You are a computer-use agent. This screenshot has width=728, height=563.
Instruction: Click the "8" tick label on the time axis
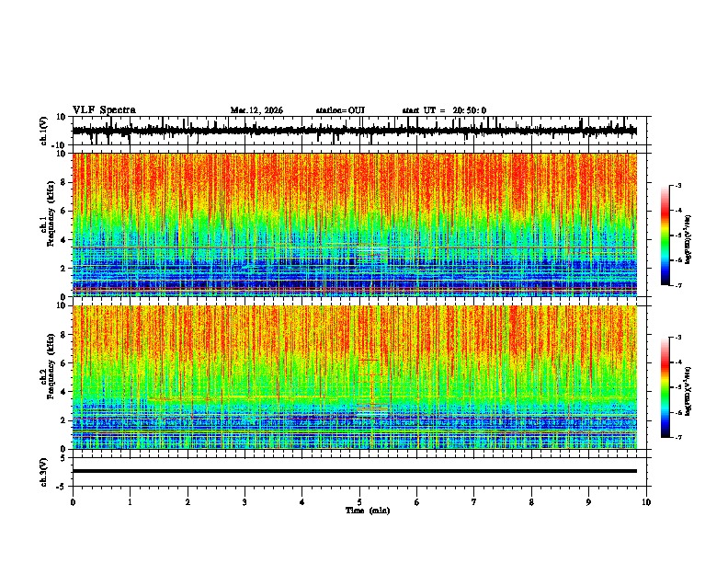click(531, 502)
